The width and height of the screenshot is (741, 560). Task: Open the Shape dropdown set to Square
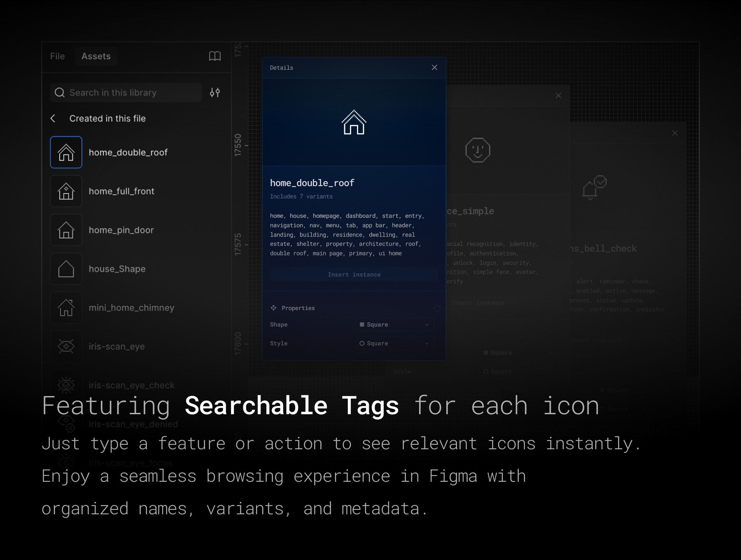(x=394, y=324)
